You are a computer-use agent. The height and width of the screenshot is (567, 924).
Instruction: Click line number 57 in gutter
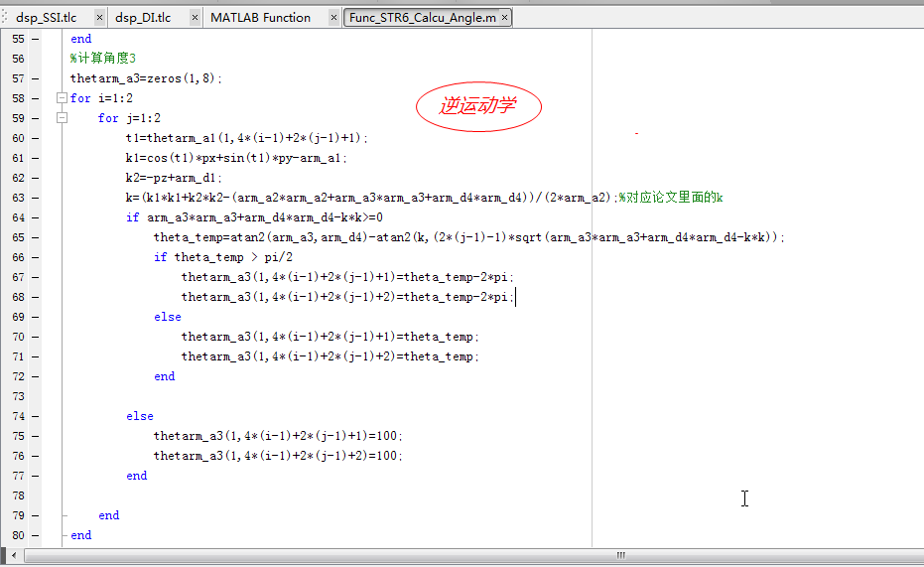coord(18,78)
